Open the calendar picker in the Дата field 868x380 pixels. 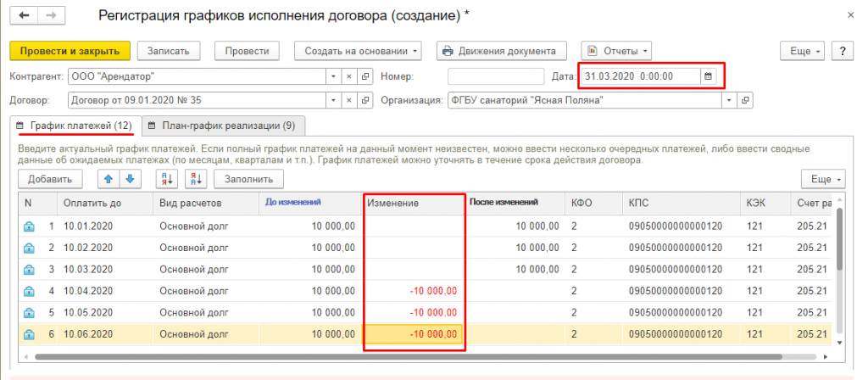coord(708,76)
